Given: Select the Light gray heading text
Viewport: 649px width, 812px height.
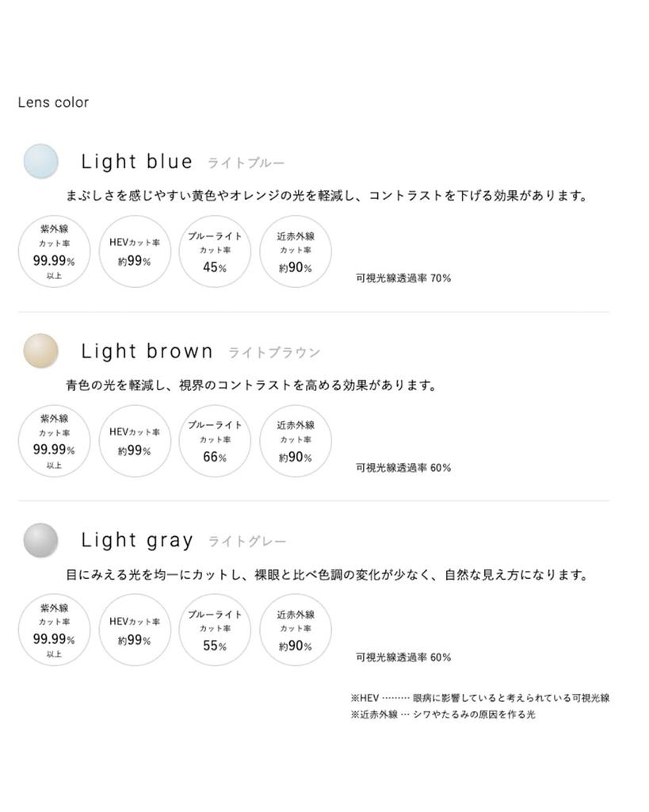Looking at the screenshot, I should click(x=137, y=541).
